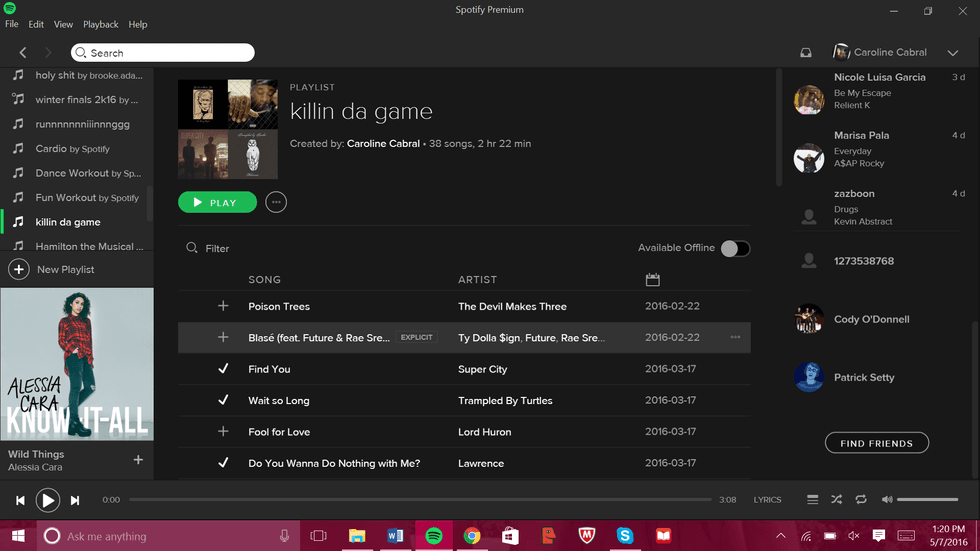Click the FIND FRIENDS button

tap(876, 443)
